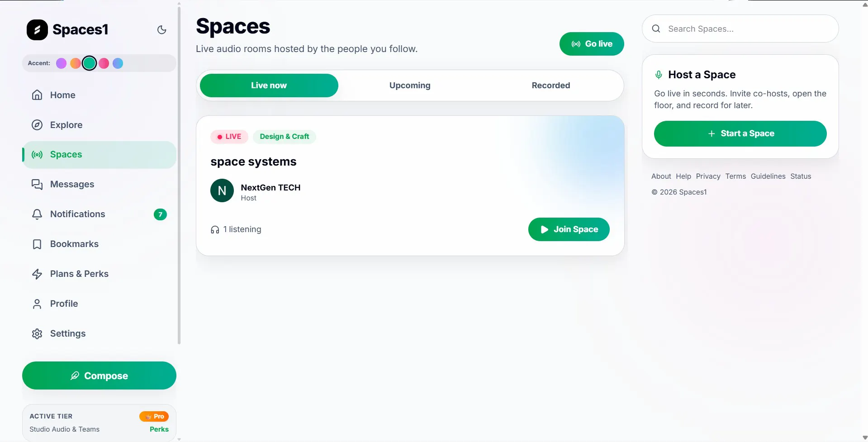Click the NextGen TECH host avatar
Viewport: 868px width, 442px height.
point(222,190)
